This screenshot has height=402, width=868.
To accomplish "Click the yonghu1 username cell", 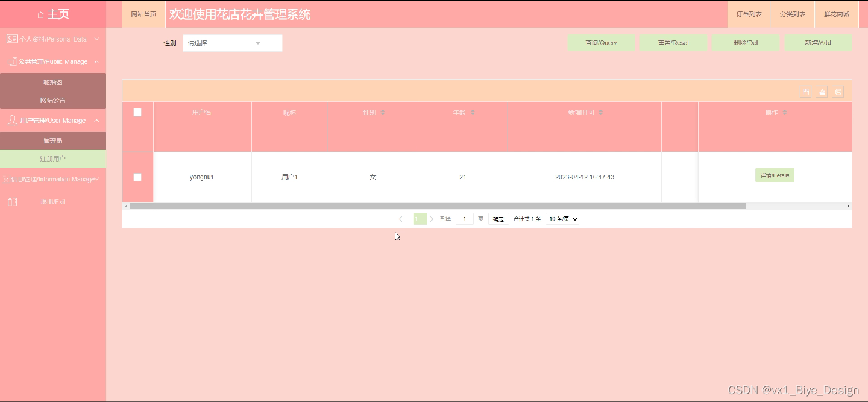I will click(202, 177).
